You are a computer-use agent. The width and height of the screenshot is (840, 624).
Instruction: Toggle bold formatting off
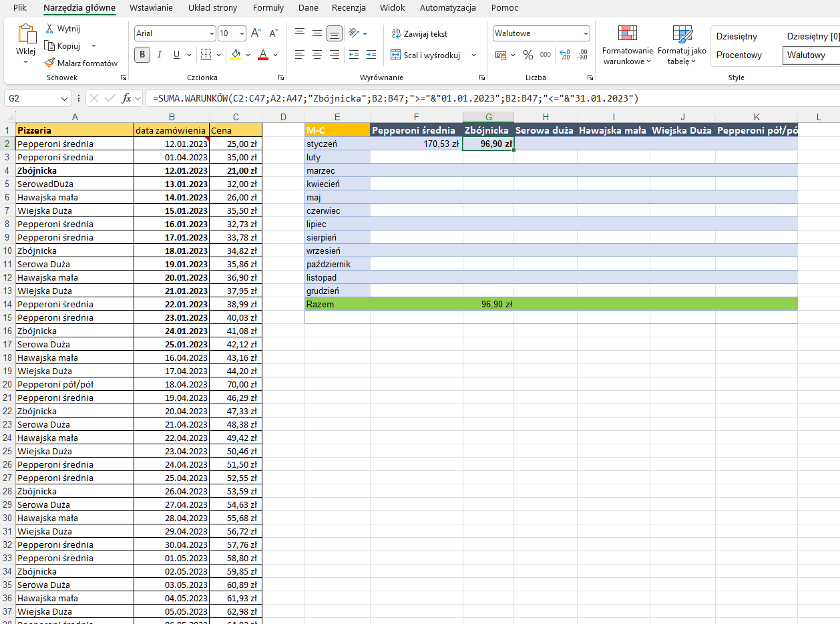(x=142, y=55)
